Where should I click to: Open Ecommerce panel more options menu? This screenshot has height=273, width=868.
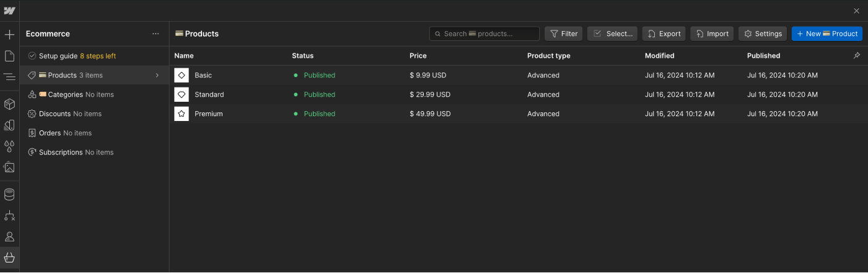[156, 34]
